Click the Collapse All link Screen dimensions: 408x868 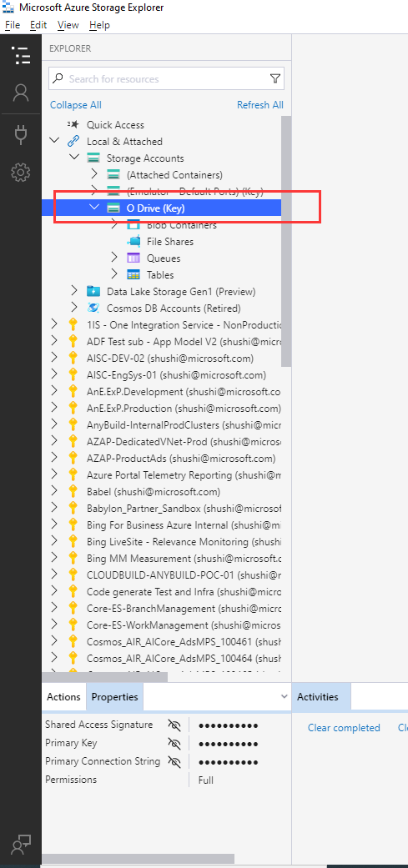click(x=76, y=105)
